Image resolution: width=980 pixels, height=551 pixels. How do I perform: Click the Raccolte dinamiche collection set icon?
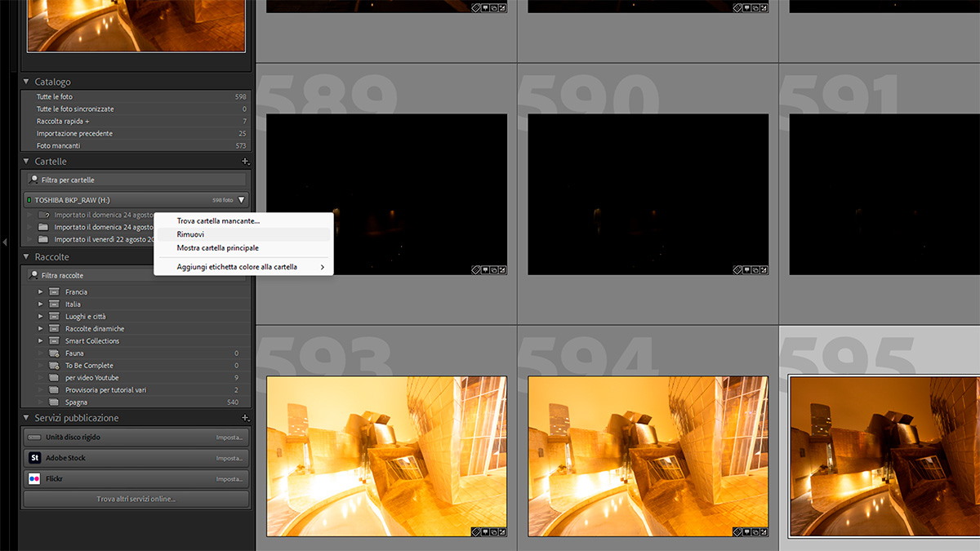(x=54, y=328)
